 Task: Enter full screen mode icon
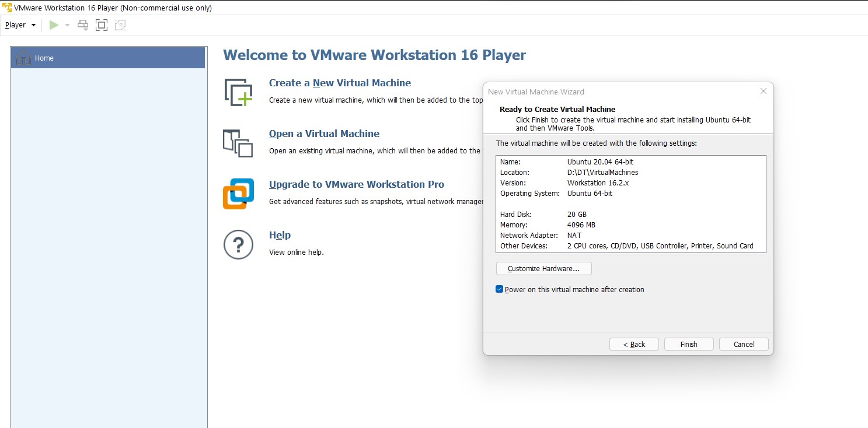pyautogui.click(x=102, y=25)
